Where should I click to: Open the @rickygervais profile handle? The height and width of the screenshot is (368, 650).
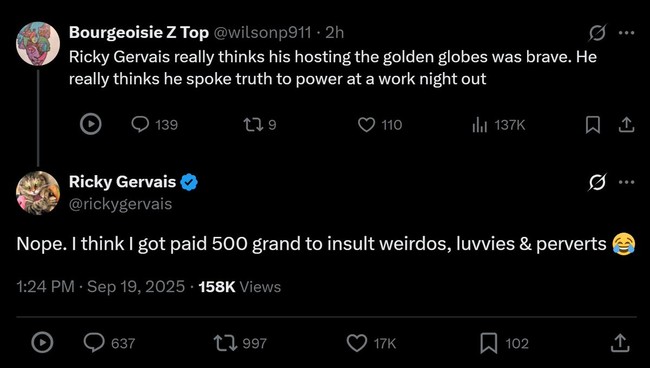(120, 204)
